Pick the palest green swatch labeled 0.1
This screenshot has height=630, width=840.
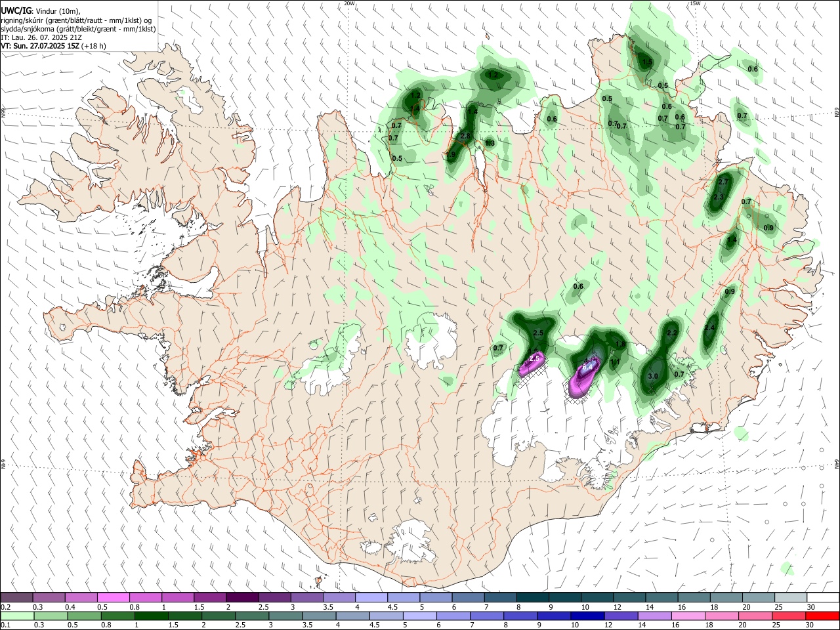16,616
